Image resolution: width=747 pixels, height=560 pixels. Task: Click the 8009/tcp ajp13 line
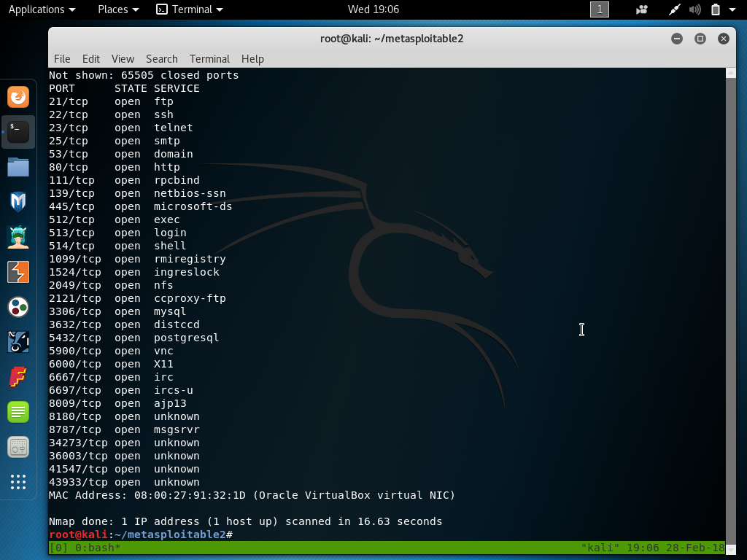click(x=117, y=403)
